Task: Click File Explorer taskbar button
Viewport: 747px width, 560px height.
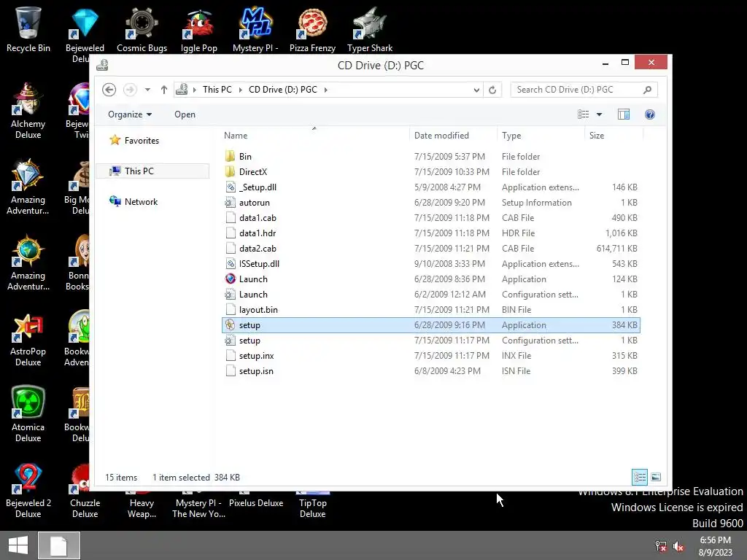Action: click(x=59, y=545)
